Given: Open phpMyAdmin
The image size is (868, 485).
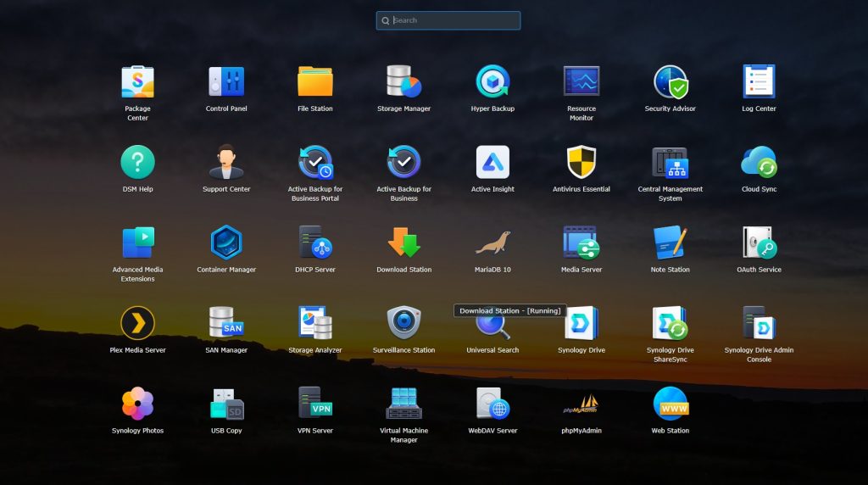Looking at the screenshot, I should point(581,404).
